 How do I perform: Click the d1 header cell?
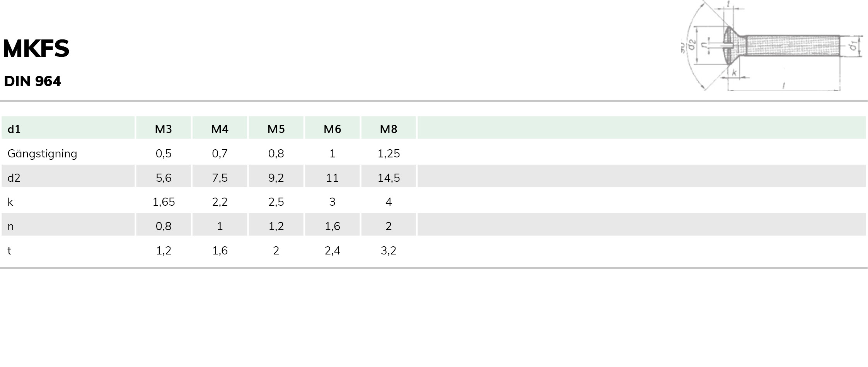pyautogui.click(x=14, y=129)
